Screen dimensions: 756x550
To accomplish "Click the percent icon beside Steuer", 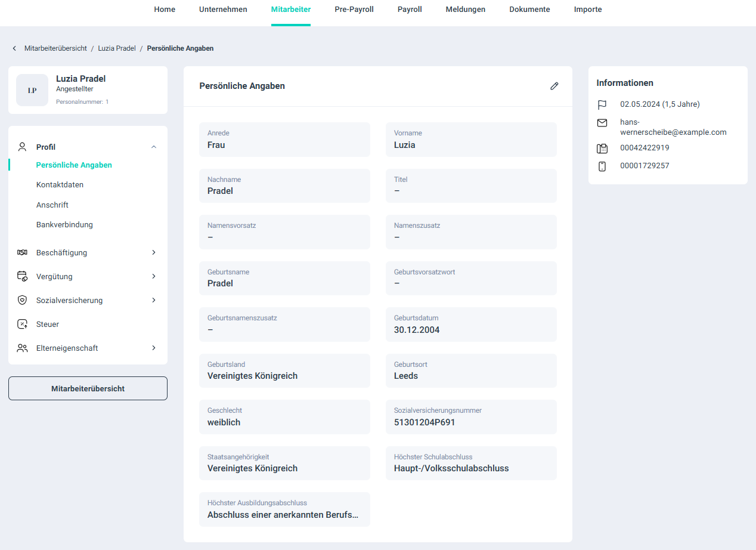I will (22, 325).
